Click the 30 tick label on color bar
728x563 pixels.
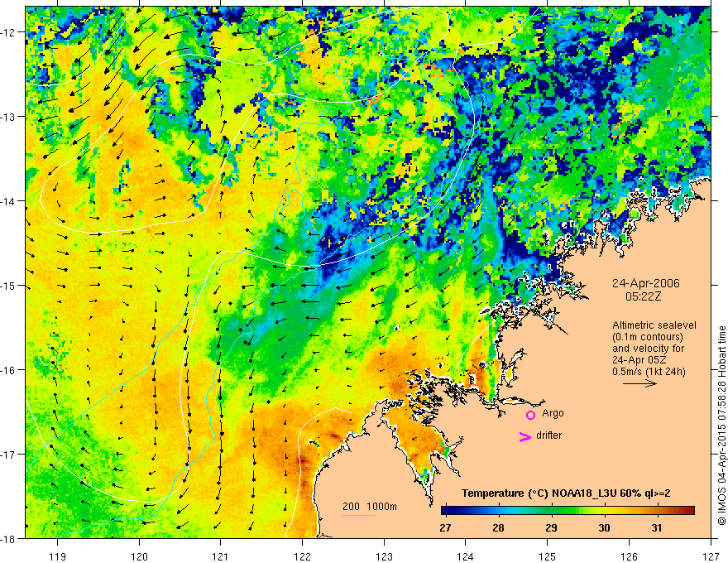604,527
